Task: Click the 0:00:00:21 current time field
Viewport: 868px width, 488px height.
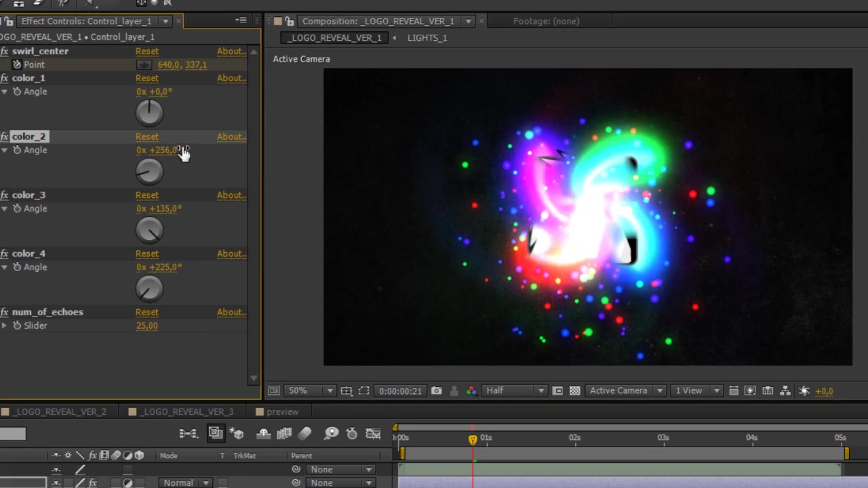Action: coord(400,390)
